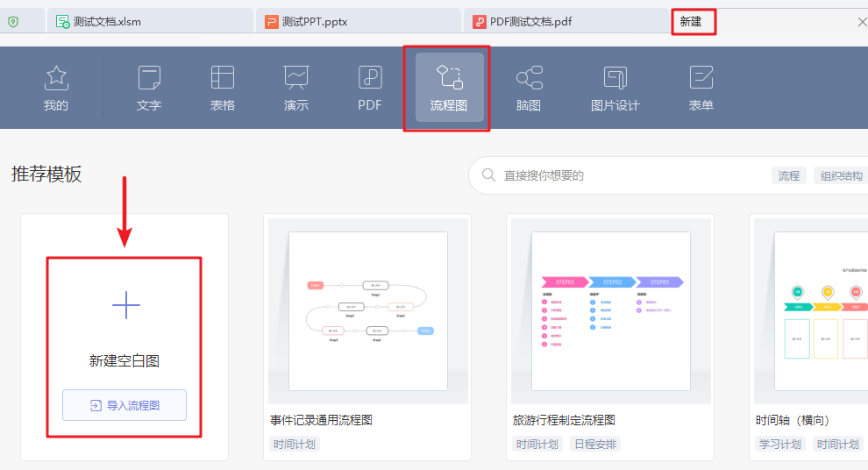Open the 旅游行程制定流程图 template thumbnail
Viewport: 868px width, 470px height.
[611, 311]
